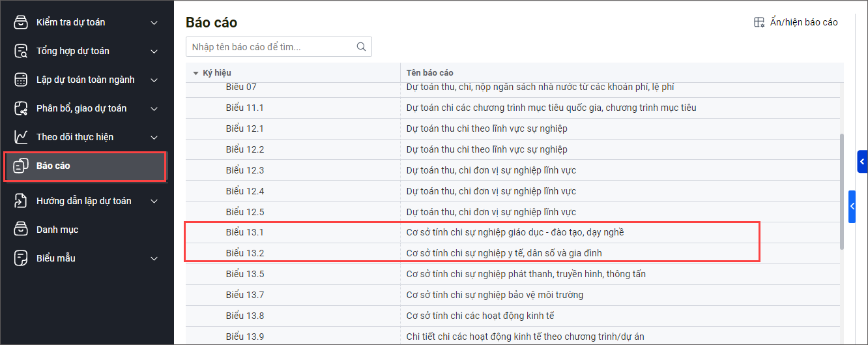Viewport: 868px width, 345px height.
Task: Expand Hướng dẫn lập dự toán chevron
Action: point(154,202)
